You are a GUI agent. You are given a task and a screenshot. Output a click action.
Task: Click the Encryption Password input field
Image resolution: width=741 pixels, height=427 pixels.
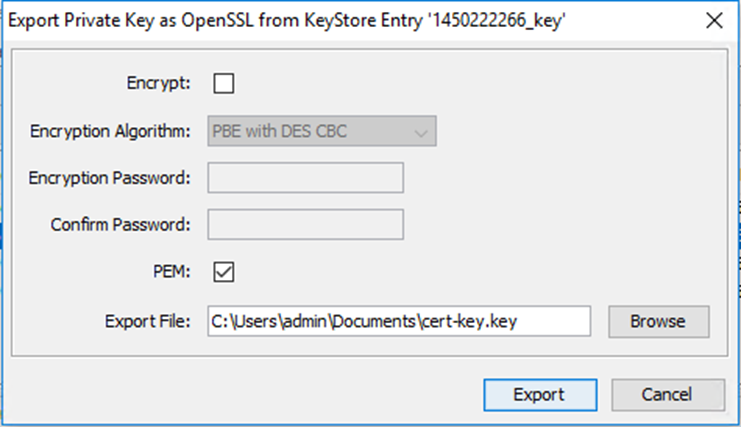[x=305, y=177]
